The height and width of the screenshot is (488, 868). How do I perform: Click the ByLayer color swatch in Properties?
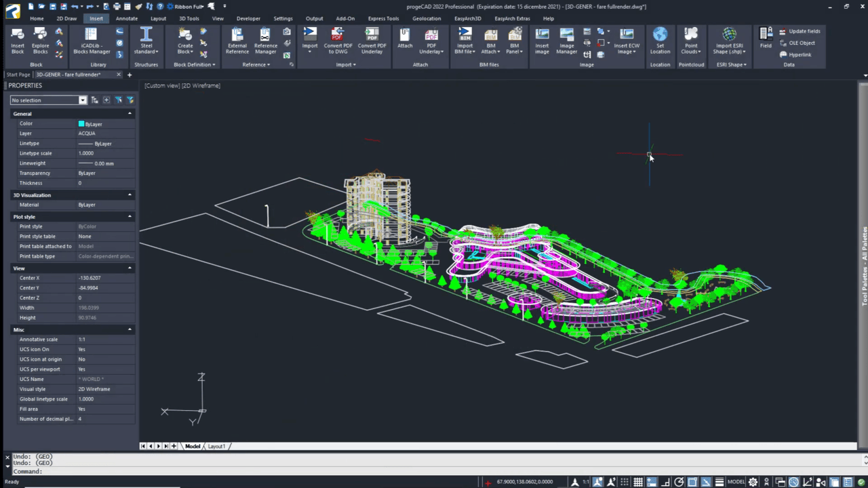(x=81, y=123)
